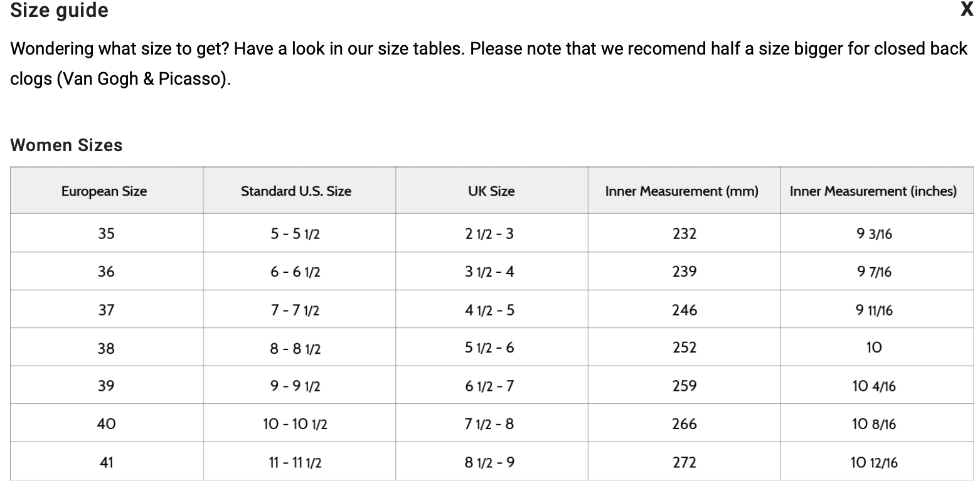Viewport: 980px width, 488px height.
Task: Click the 232 mm measurement cell
Action: (684, 233)
